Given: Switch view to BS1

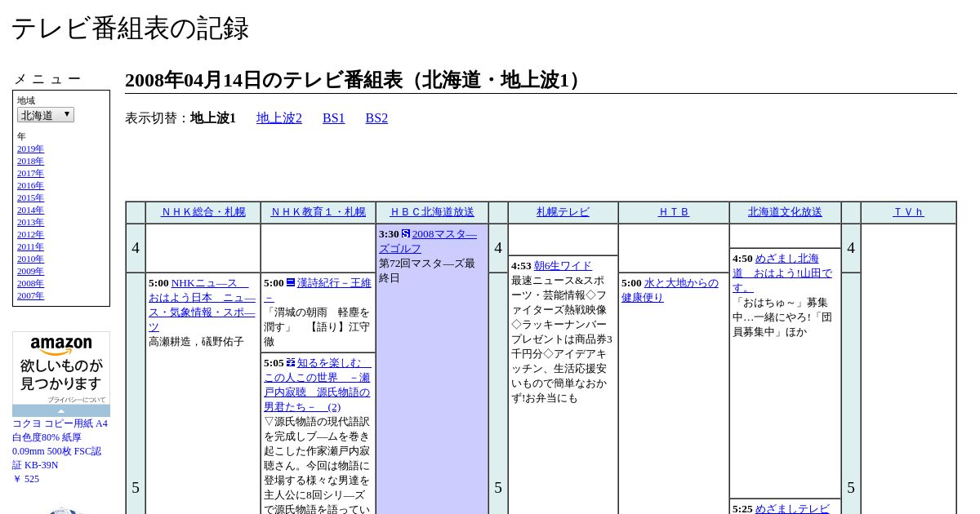Looking at the screenshot, I should pyautogui.click(x=334, y=118).
